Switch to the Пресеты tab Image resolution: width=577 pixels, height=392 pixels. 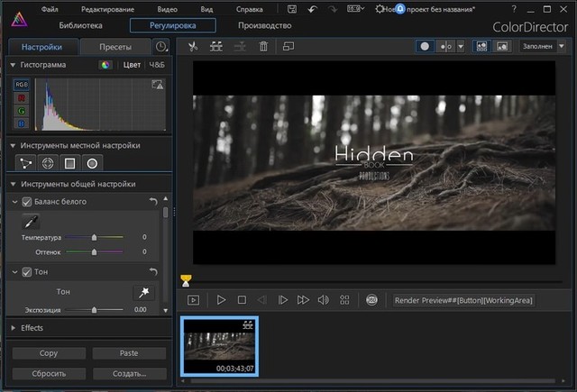[x=114, y=47]
